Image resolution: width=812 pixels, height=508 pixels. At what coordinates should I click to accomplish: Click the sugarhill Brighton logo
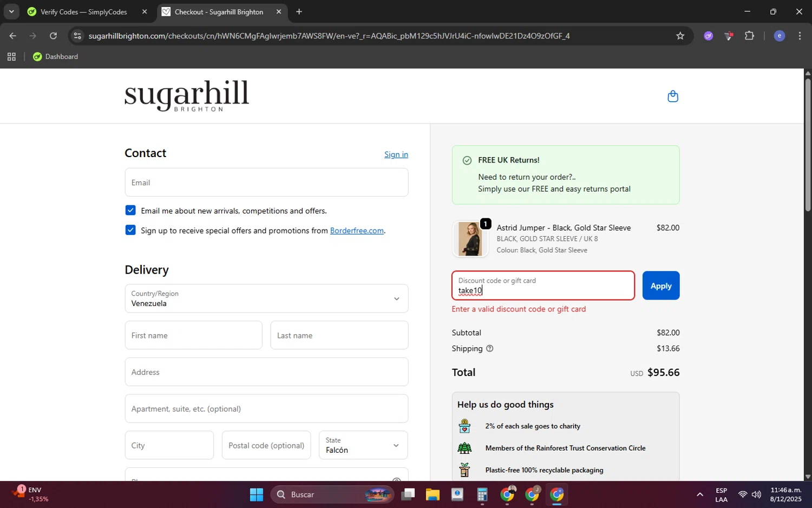[187, 96]
